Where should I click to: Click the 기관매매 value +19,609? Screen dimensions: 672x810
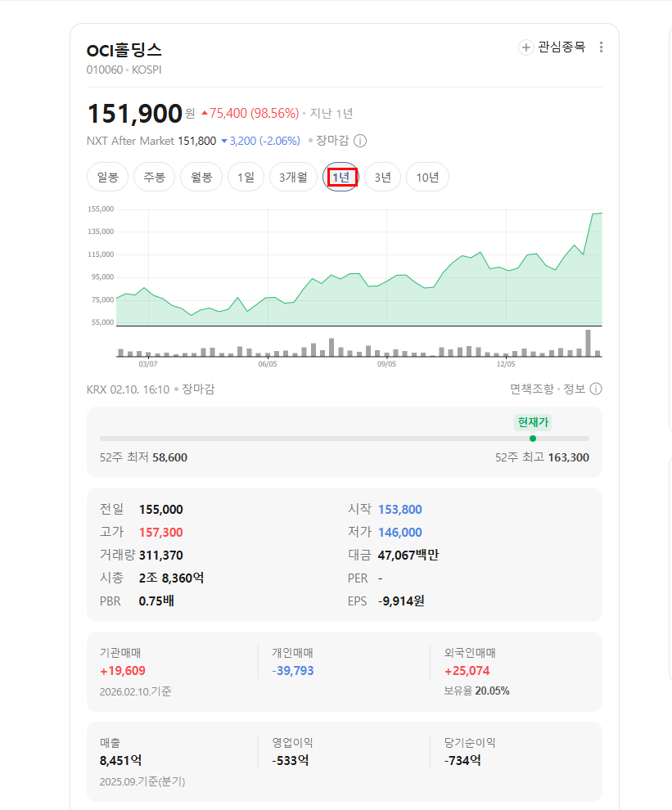[x=123, y=671]
